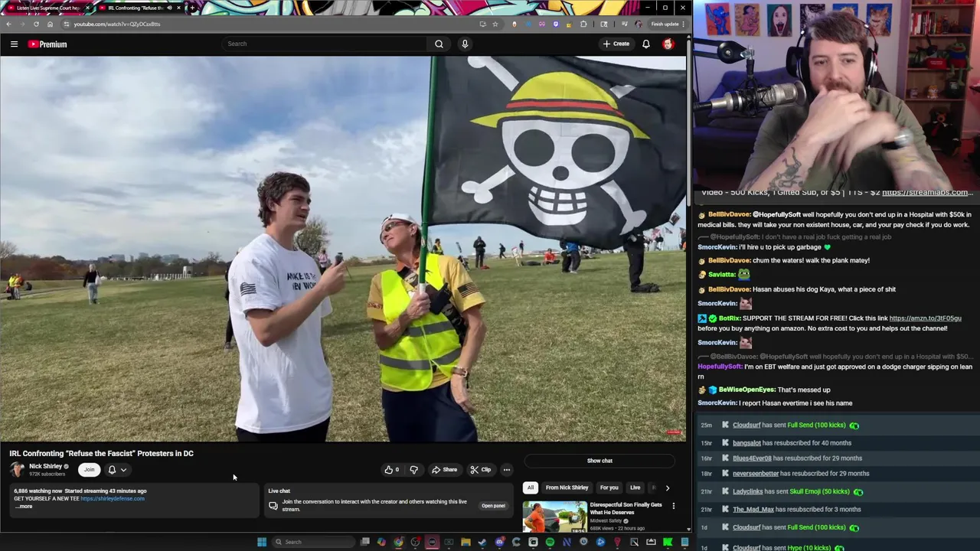Viewport: 980px width, 551px height.
Task: Open Nick Shirley channel avatar
Action: [x=17, y=469]
